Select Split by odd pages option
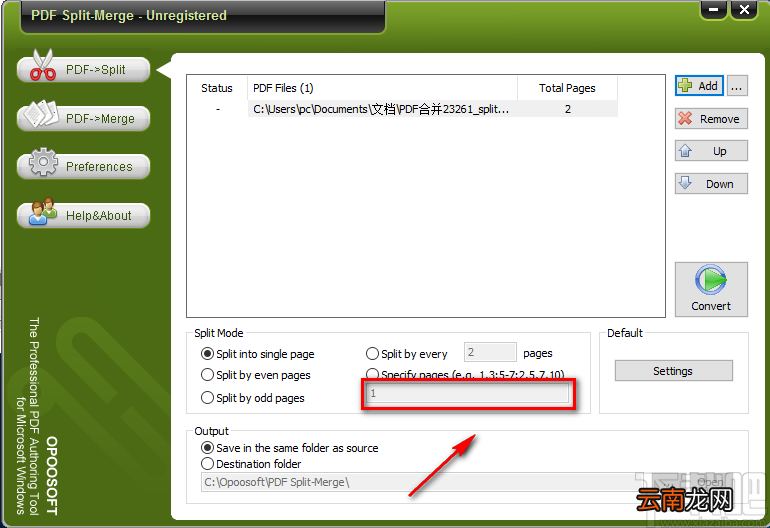The height and width of the screenshot is (528, 770). [253, 397]
